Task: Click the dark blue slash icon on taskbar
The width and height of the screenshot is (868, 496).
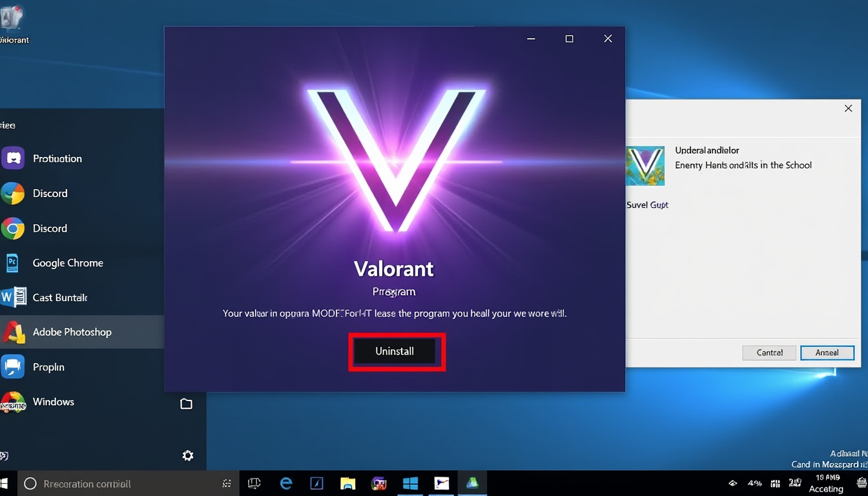Action: pyautogui.click(x=316, y=483)
